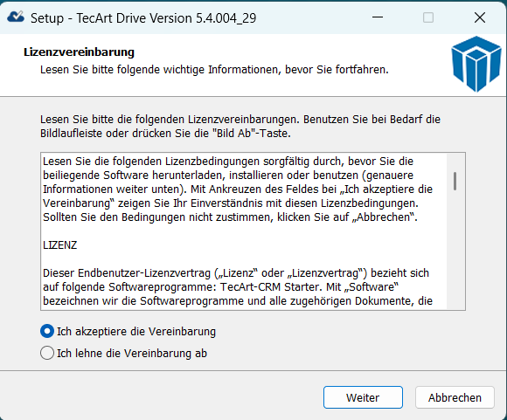Screen dimensions: 507x420
Task: Click the Weiter button
Action: tap(363, 397)
